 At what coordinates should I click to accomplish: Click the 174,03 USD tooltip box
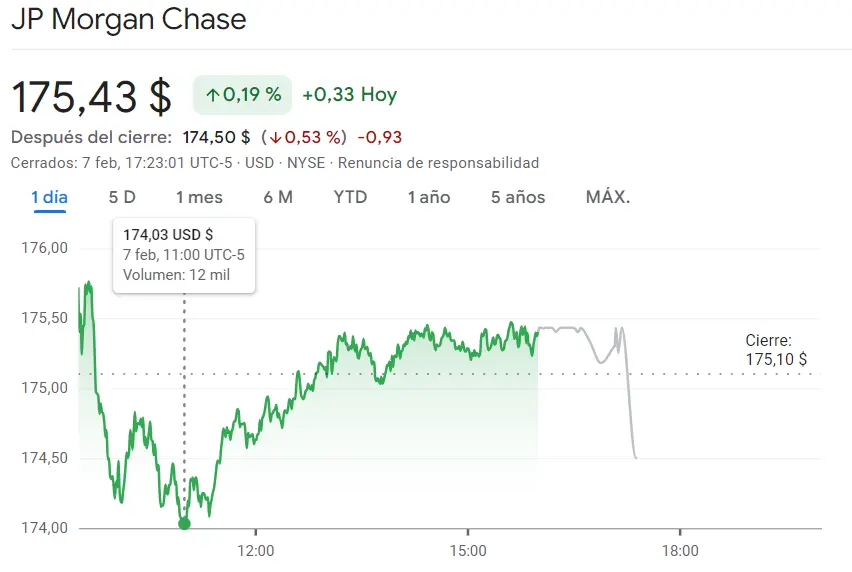184,254
